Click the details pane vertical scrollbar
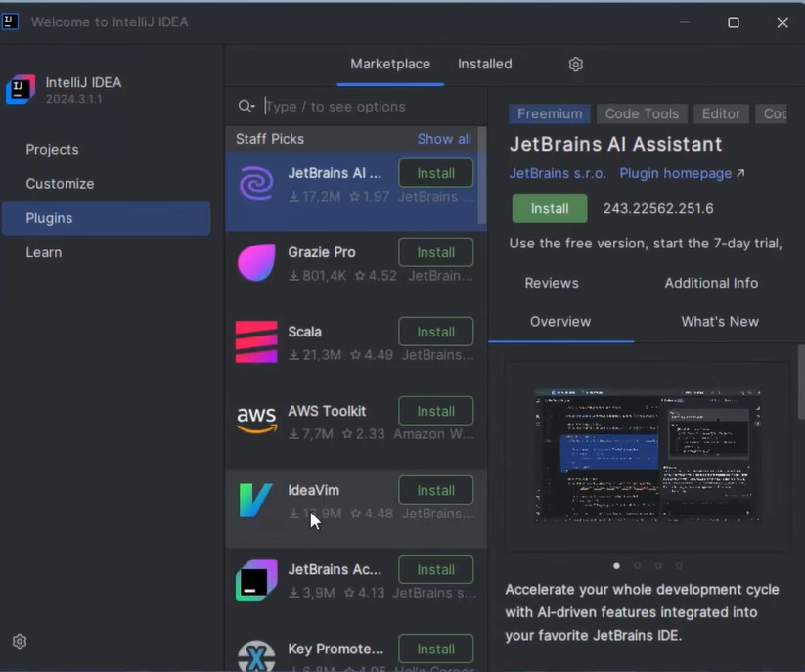Viewport: 805px width, 672px height. (801, 381)
